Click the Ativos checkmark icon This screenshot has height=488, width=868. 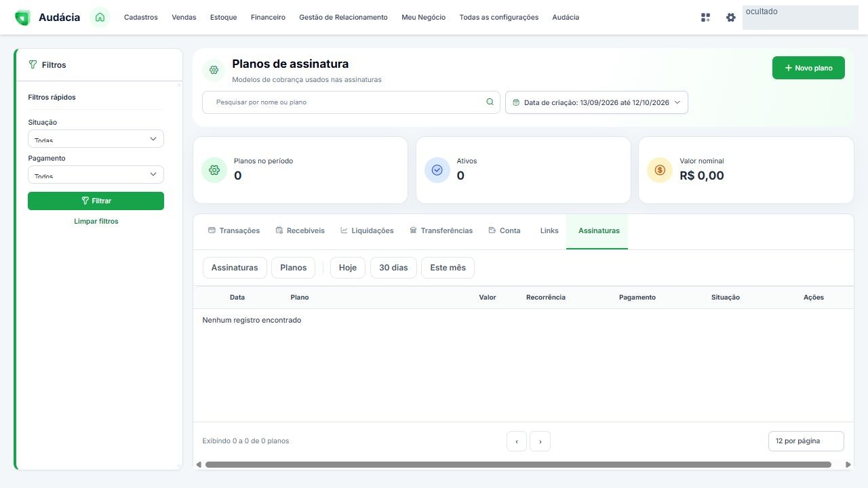437,170
